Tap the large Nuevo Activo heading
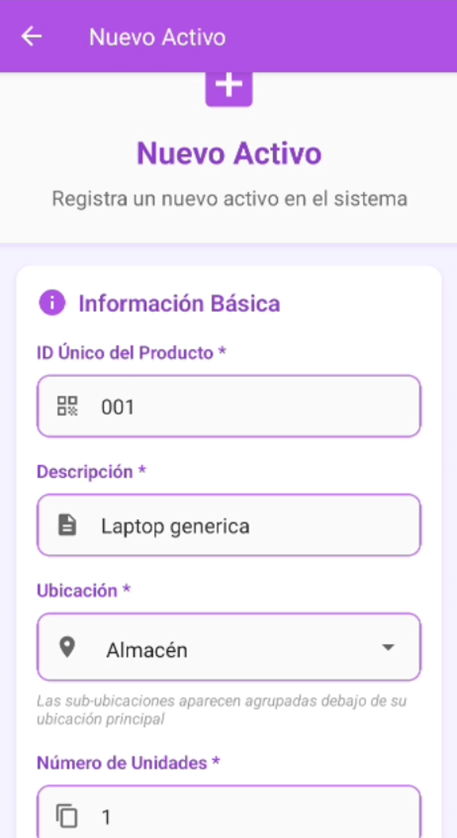The height and width of the screenshot is (838, 457). click(x=229, y=153)
